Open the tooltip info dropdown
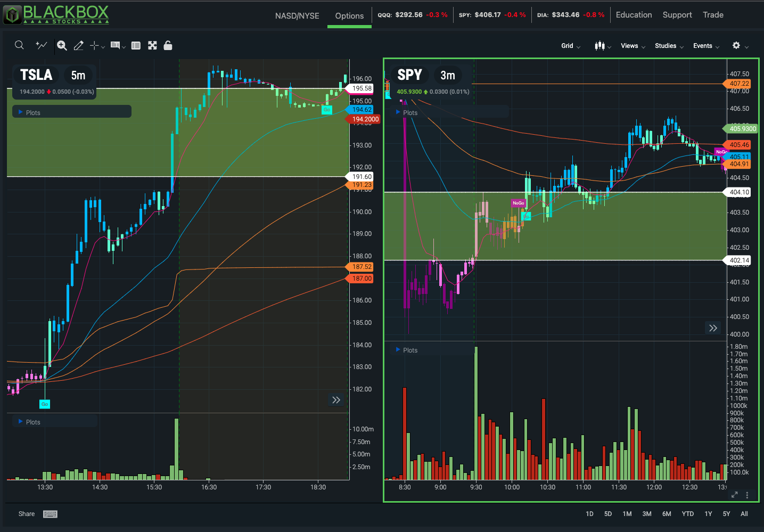Viewport: 764px width, 532px height. point(118,46)
